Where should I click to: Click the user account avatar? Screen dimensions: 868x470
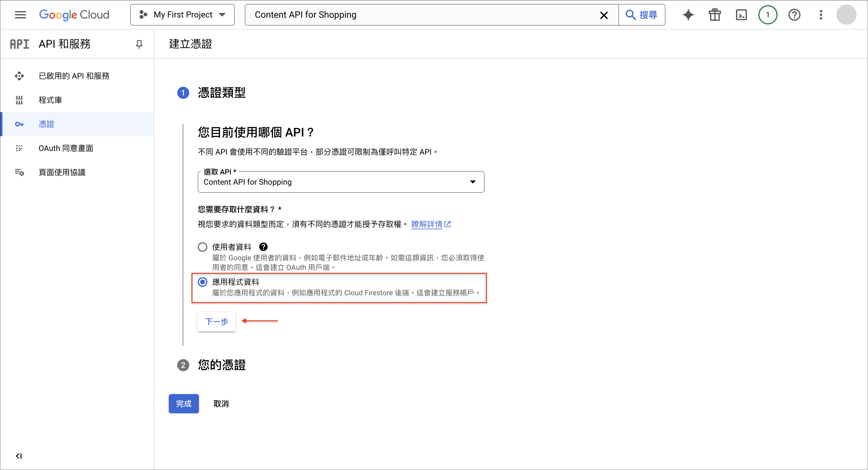coord(846,15)
